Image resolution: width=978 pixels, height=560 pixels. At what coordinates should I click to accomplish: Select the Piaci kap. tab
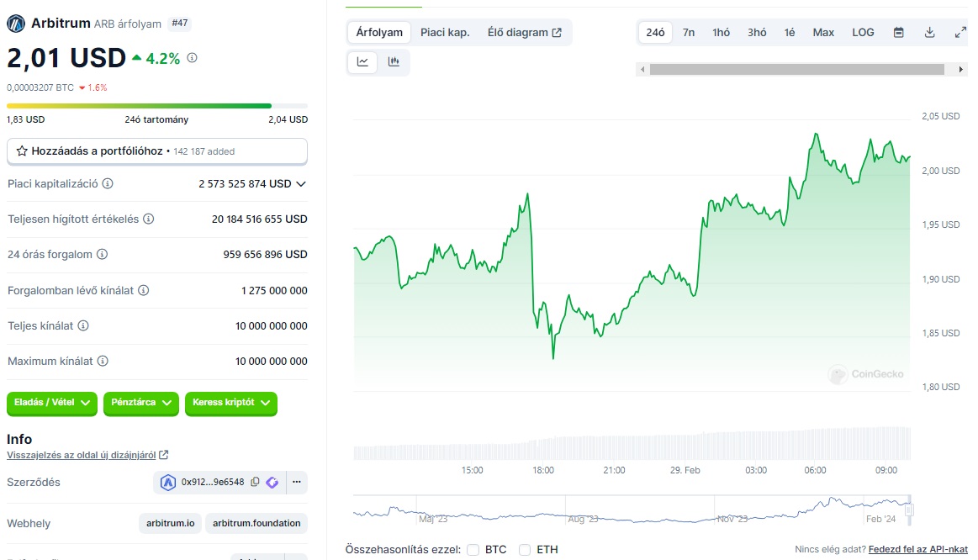[x=445, y=33]
